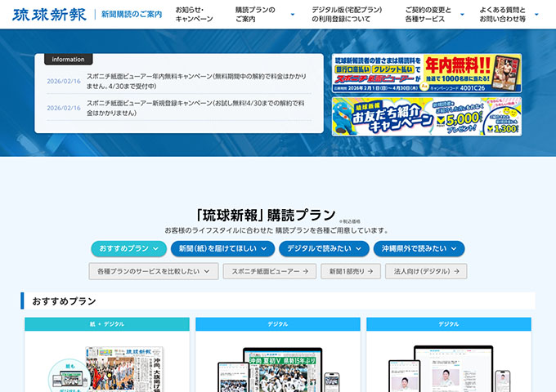Viewport: 556px width, 392px height.
Task: Click the 年内無料 campaign banner
Action: point(426,73)
